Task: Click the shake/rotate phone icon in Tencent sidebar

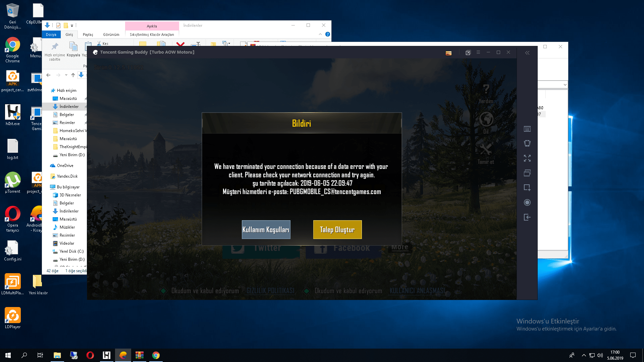Action: point(527,143)
